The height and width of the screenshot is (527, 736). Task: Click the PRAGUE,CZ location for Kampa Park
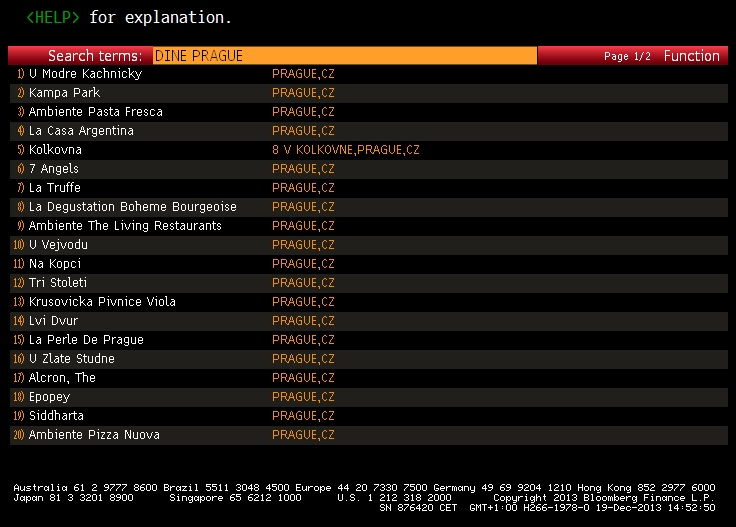(303, 93)
